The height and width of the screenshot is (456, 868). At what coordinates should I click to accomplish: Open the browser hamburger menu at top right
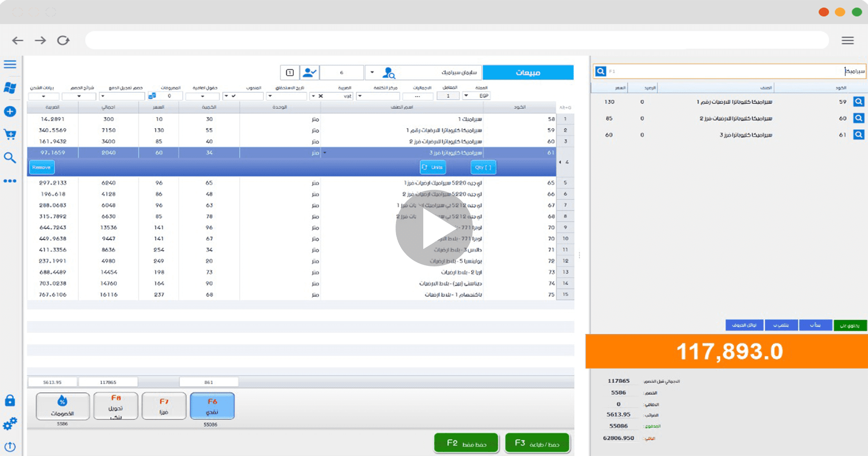848,40
